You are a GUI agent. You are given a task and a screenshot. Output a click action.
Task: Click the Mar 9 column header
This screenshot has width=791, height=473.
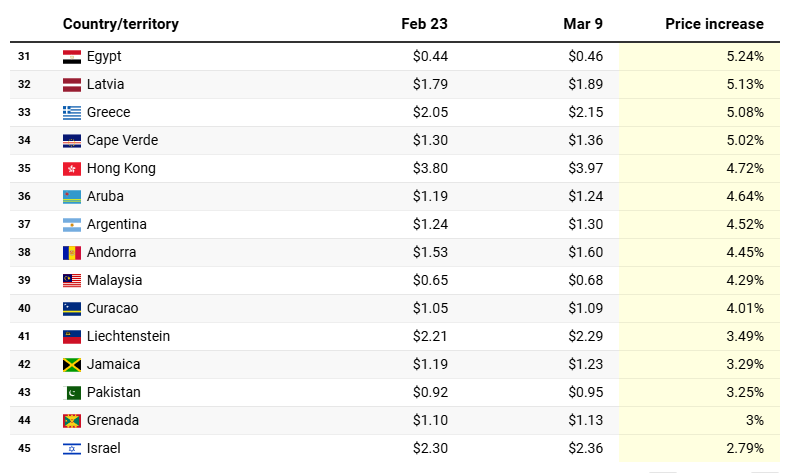(x=583, y=24)
